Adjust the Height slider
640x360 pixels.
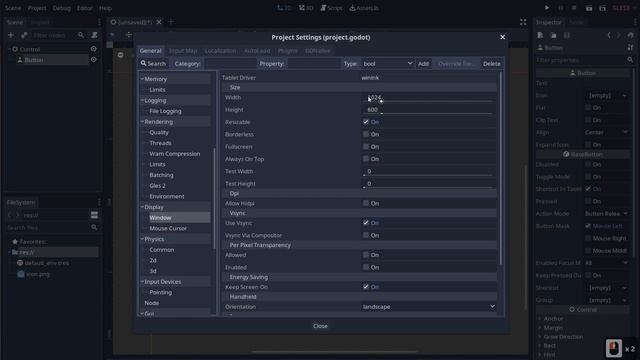point(427,113)
